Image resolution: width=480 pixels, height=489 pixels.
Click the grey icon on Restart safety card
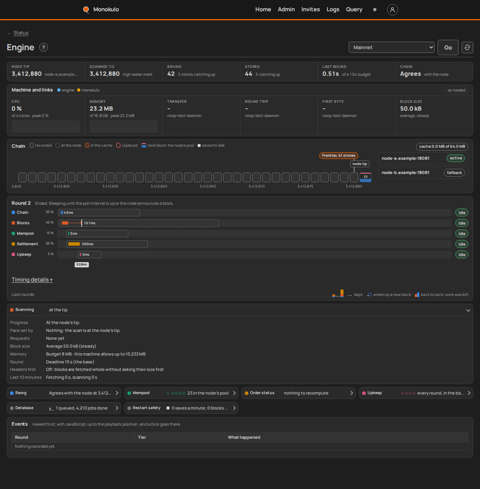(129, 408)
